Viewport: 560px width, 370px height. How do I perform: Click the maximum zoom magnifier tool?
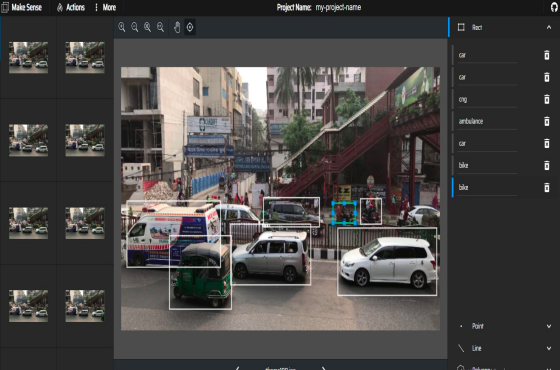tap(160, 27)
